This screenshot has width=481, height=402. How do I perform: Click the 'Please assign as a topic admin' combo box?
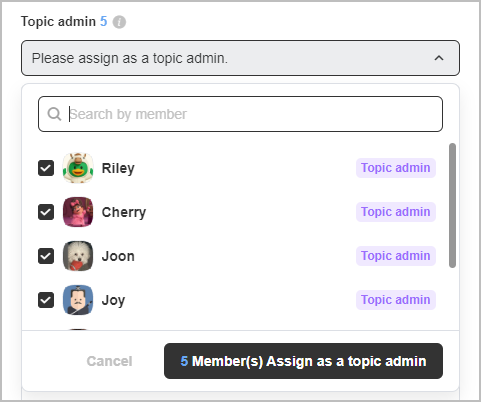240,58
